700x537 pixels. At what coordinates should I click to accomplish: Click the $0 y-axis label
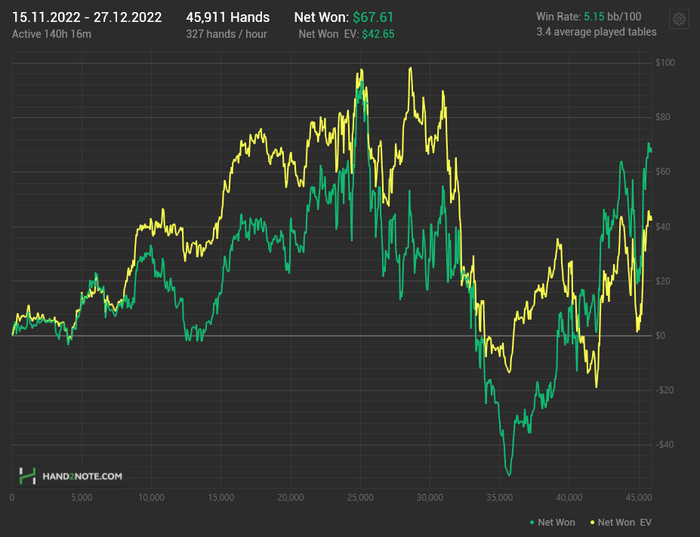[661, 336]
